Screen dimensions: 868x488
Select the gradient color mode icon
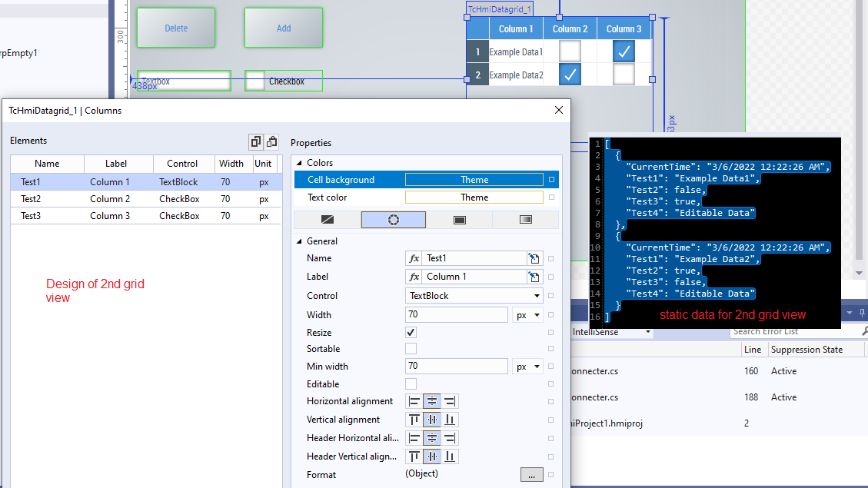pos(525,219)
